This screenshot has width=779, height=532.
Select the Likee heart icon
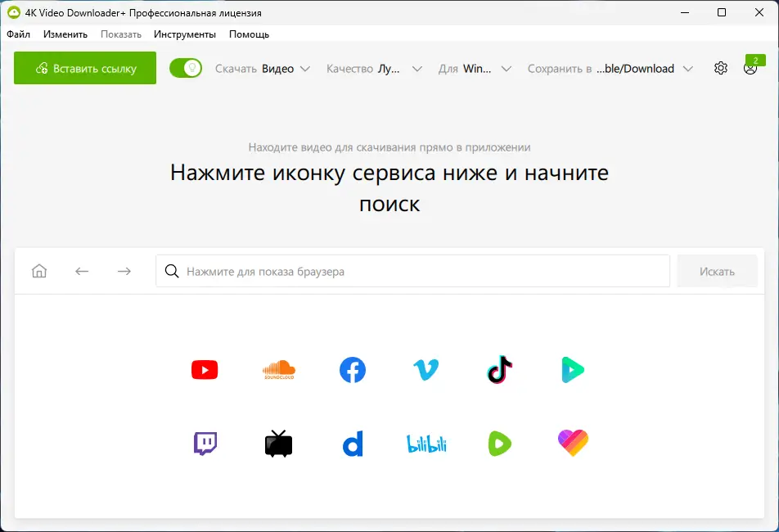pos(572,443)
